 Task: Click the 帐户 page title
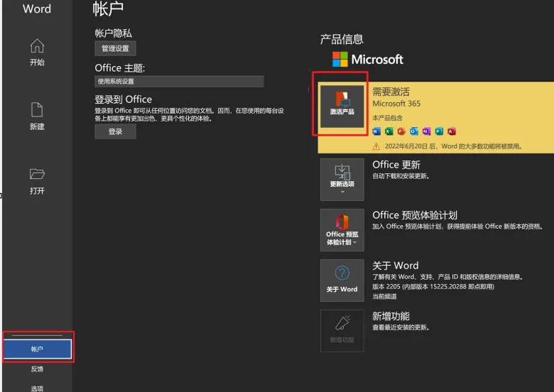(108, 9)
